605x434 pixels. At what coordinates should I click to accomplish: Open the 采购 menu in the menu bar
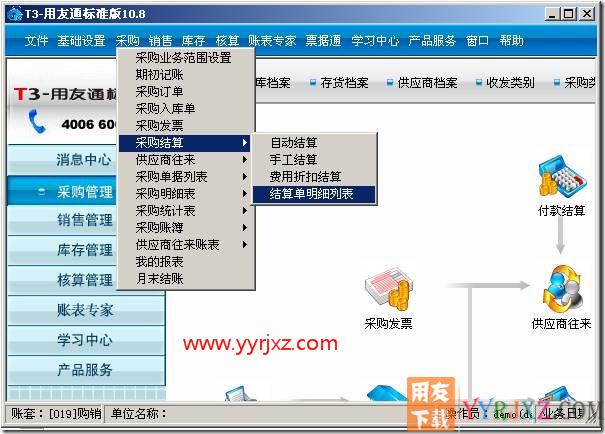(x=127, y=41)
